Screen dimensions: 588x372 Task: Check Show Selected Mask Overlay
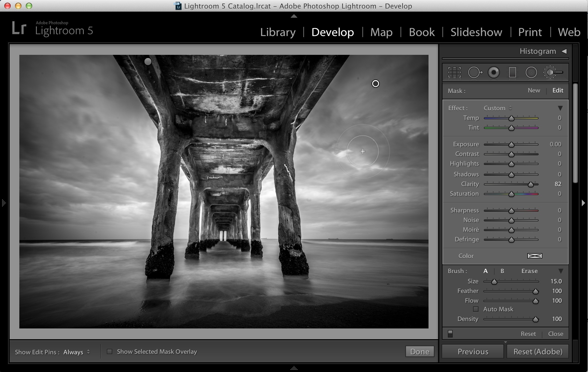110,352
